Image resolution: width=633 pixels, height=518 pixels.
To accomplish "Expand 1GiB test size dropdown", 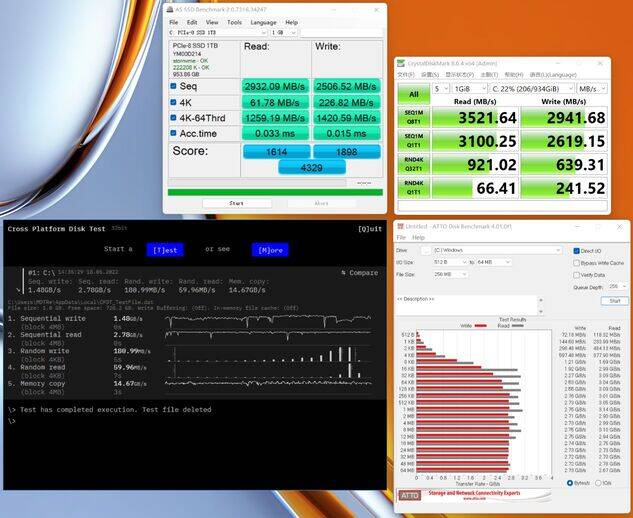I will click(470, 88).
